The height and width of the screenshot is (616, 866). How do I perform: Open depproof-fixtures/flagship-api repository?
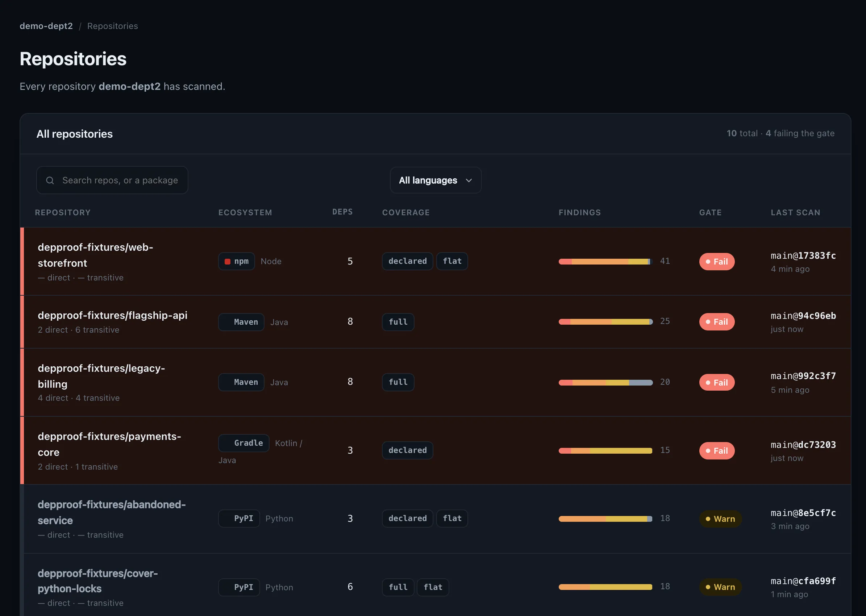click(x=113, y=315)
